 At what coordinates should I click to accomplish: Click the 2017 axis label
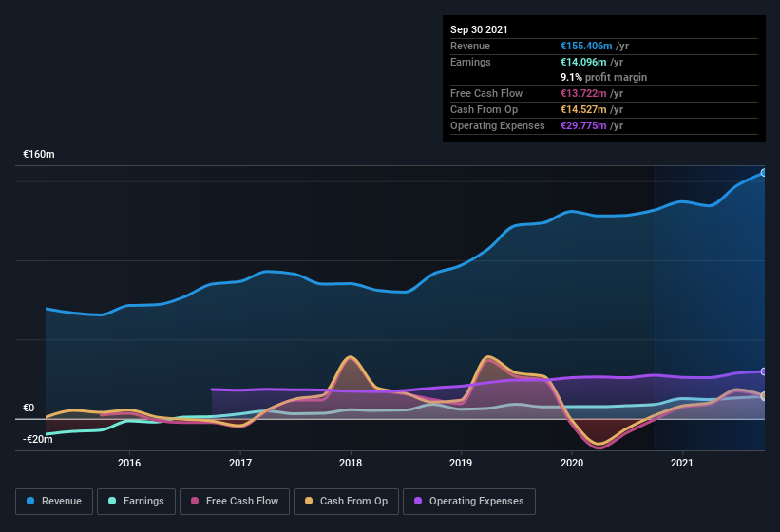pyautogui.click(x=240, y=463)
